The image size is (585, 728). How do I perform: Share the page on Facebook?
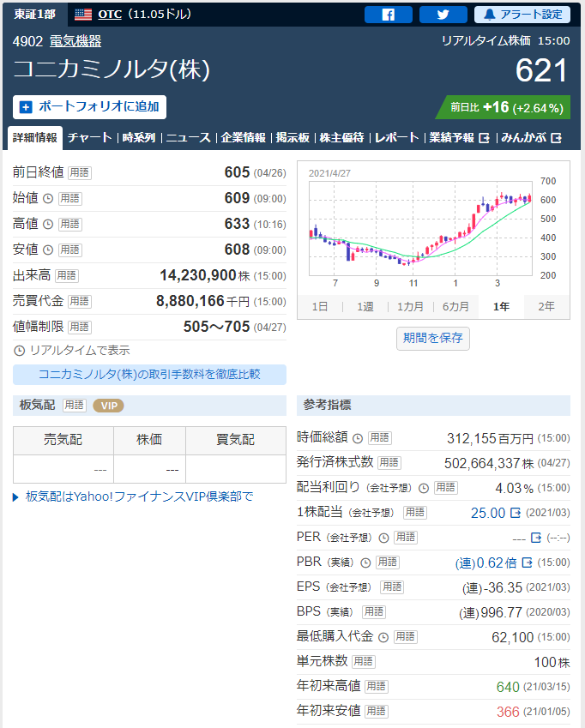pos(389,15)
